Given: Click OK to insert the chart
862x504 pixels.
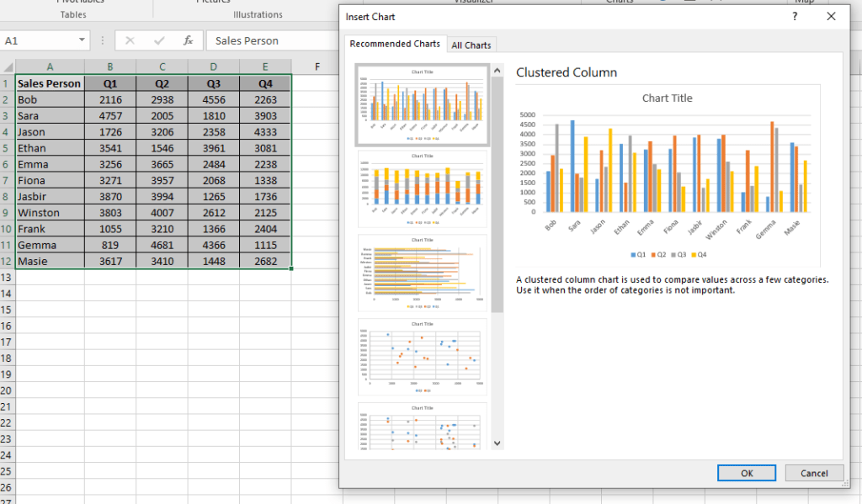Looking at the screenshot, I should (746, 473).
